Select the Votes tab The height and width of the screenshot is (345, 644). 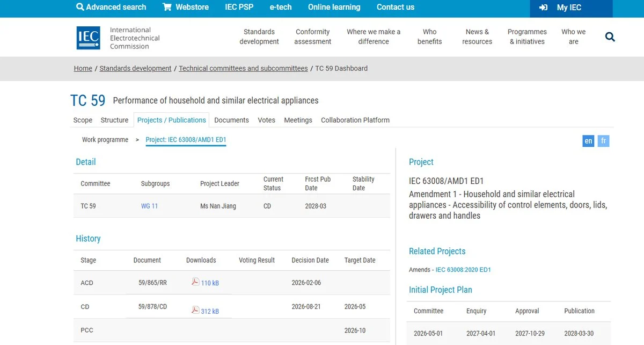tap(267, 120)
